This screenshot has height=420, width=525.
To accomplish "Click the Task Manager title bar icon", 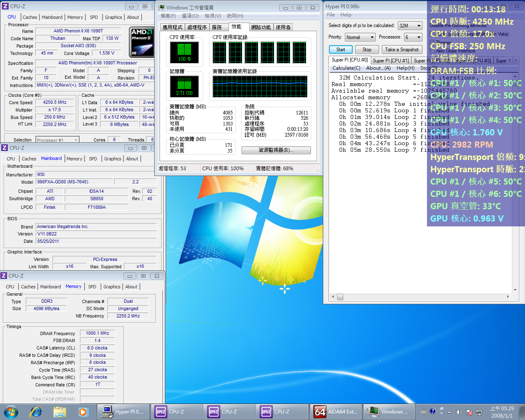I will click(162, 8).
